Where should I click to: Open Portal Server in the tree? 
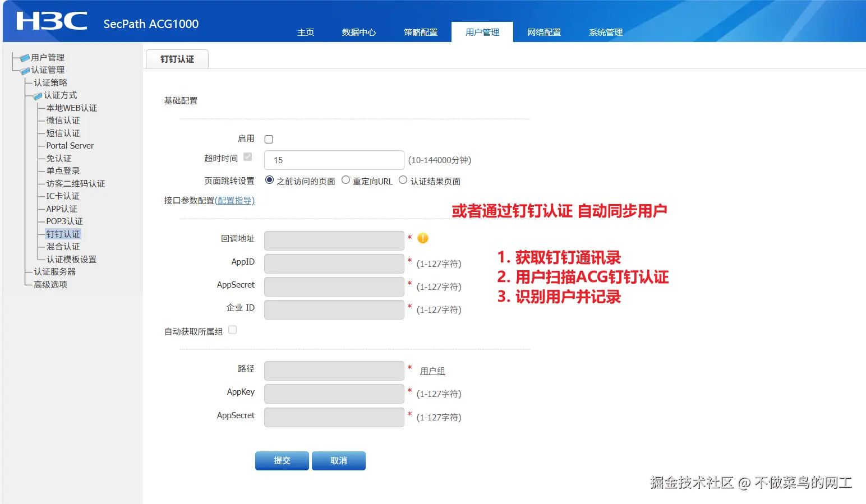[x=70, y=146]
